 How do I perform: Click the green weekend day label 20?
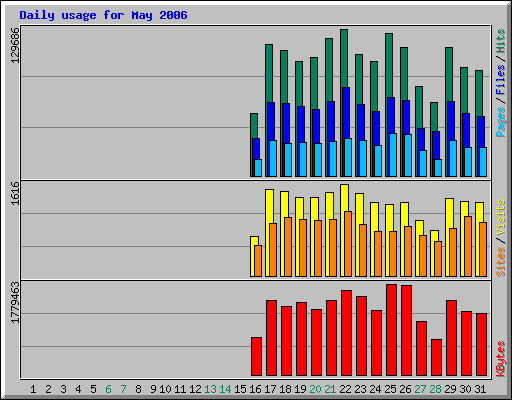point(315,389)
